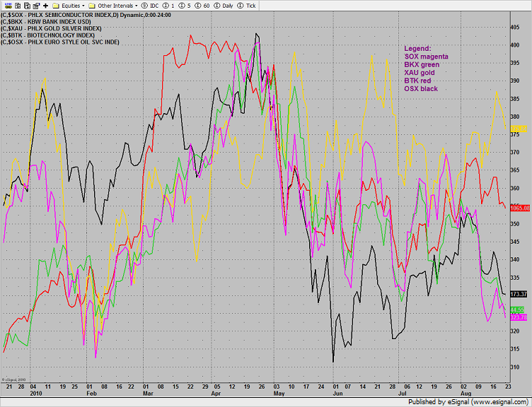Click the plus add-symbol icon
Image resolution: width=532 pixels, height=407 pixels.
coord(45,6)
